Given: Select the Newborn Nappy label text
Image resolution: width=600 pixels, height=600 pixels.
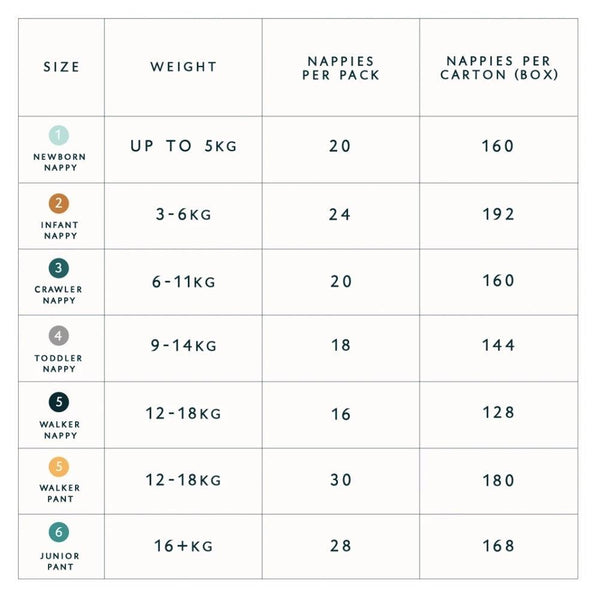Looking at the screenshot, I should [61, 162].
